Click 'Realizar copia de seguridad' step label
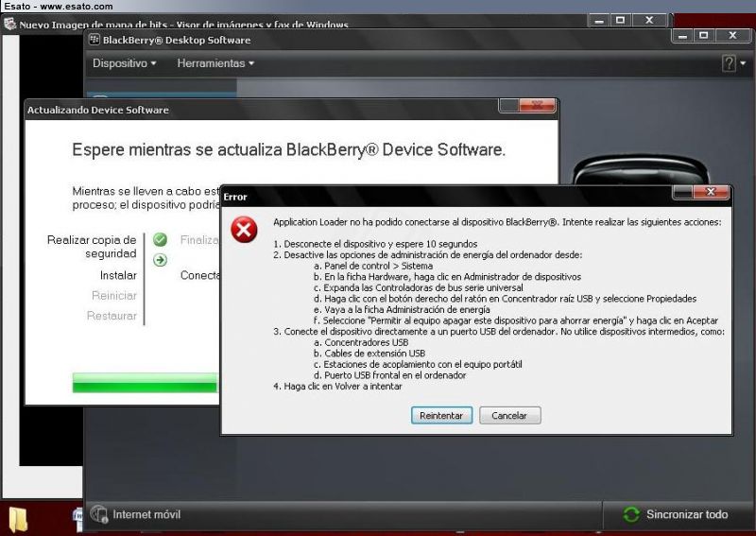This screenshot has width=756, height=536. click(x=92, y=247)
